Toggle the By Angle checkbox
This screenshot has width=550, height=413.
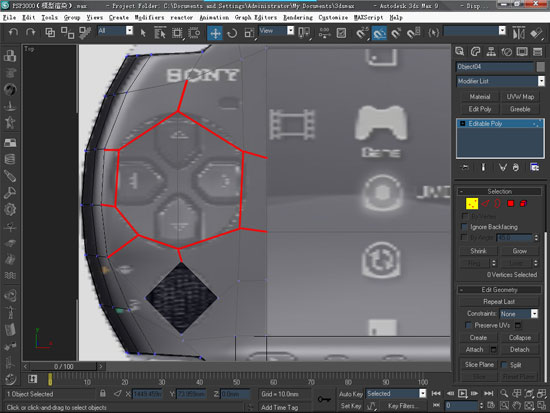[465, 238]
